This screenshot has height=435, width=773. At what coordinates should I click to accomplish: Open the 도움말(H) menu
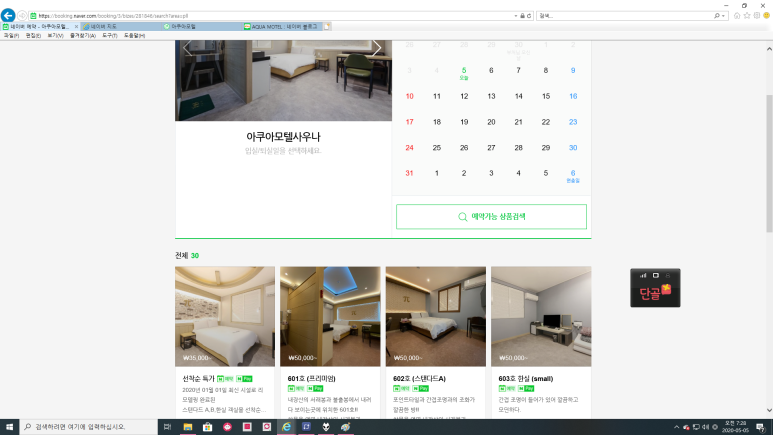coord(134,36)
